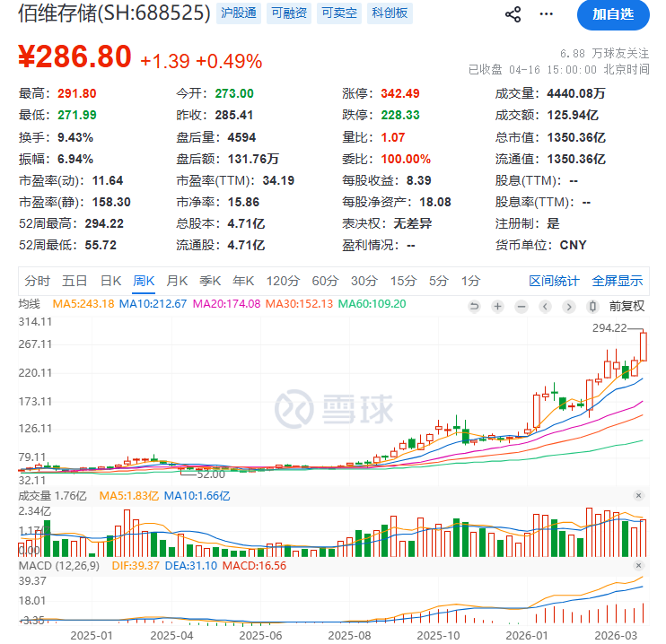Screen dimensions: 666x644
Task: Zoom out chart with minus icon
Action: click(x=521, y=306)
